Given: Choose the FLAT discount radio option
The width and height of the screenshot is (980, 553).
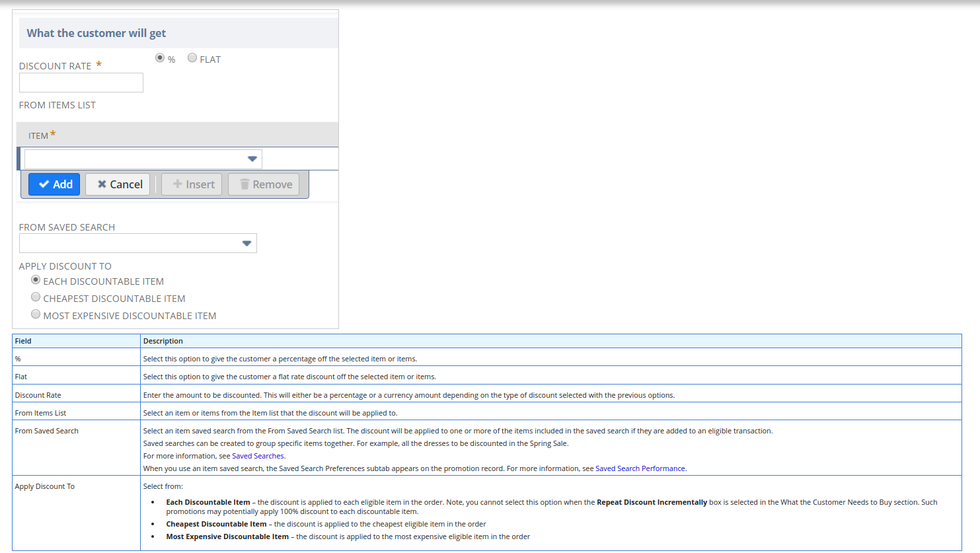Looking at the screenshot, I should 192,58.
